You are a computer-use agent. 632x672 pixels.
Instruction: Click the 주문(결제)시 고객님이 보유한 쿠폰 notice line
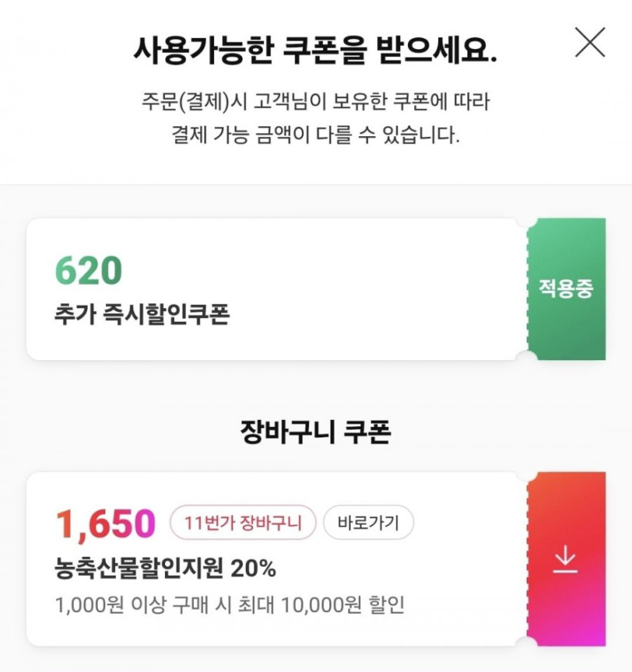tap(316, 101)
